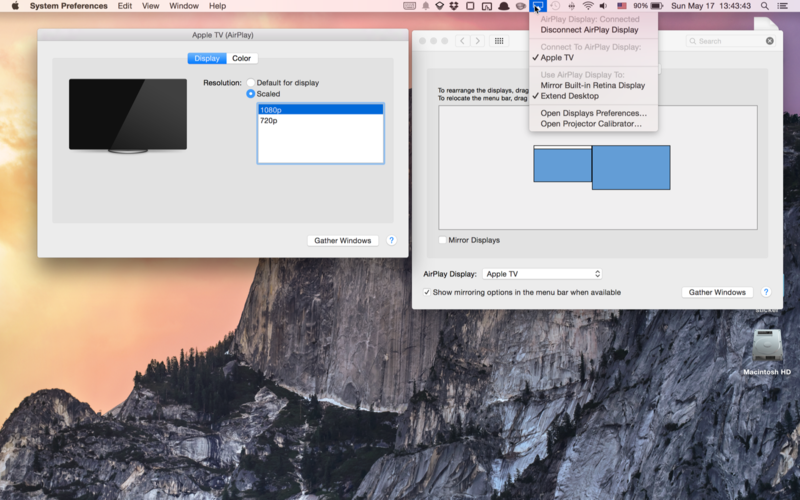
Task: Select 720p resolution in list
Action: 320,120
